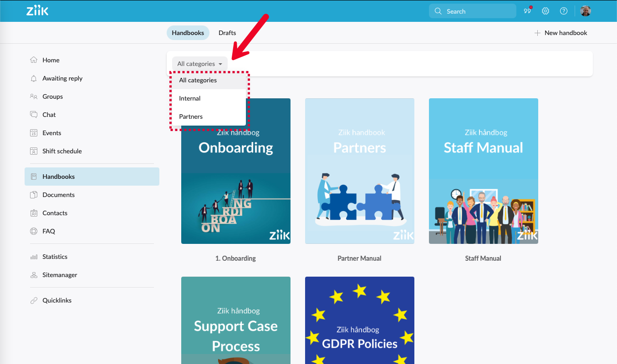Image resolution: width=617 pixels, height=364 pixels.
Task: Open the Support Case Process handbook cover
Action: click(236, 320)
